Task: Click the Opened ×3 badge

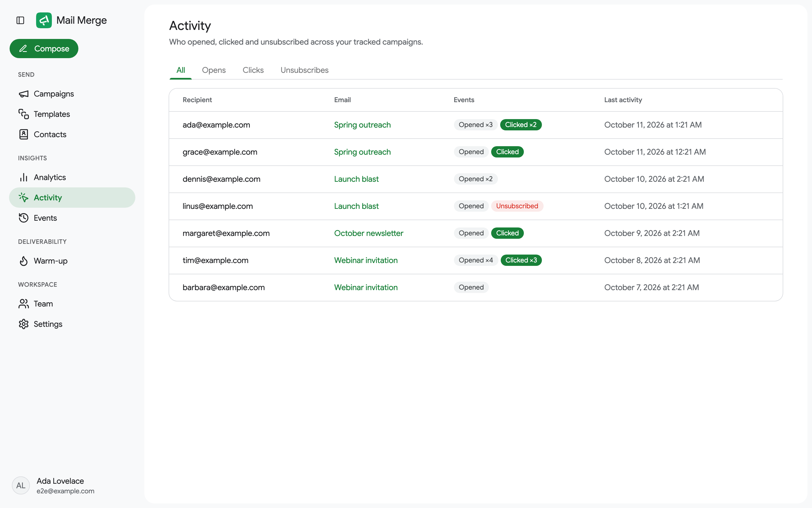Action: pyautogui.click(x=475, y=125)
